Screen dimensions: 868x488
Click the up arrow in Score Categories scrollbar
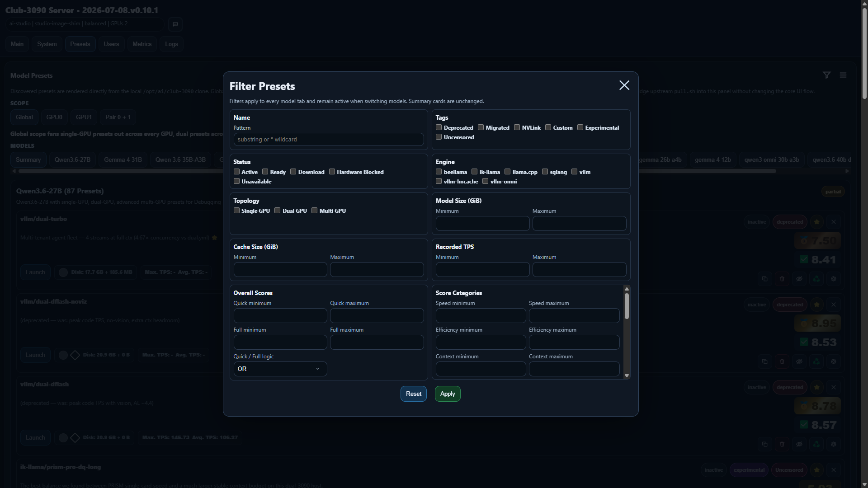(x=627, y=289)
